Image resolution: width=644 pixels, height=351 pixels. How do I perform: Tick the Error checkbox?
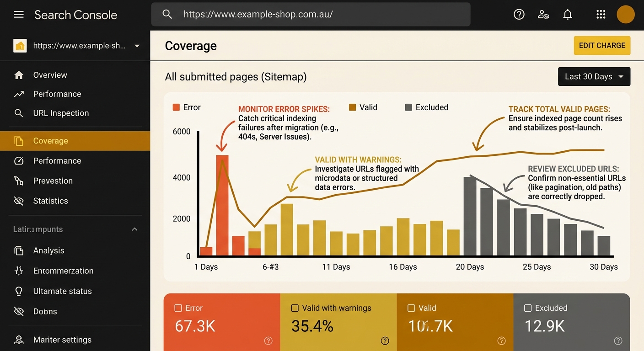coord(178,308)
